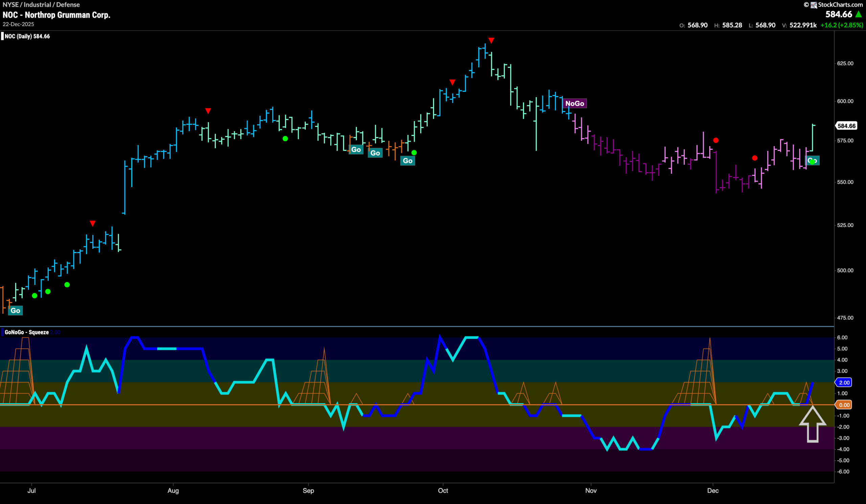Click the red triangle marker above early August bars
Screen dimensions: 866x504
[x=208, y=111]
